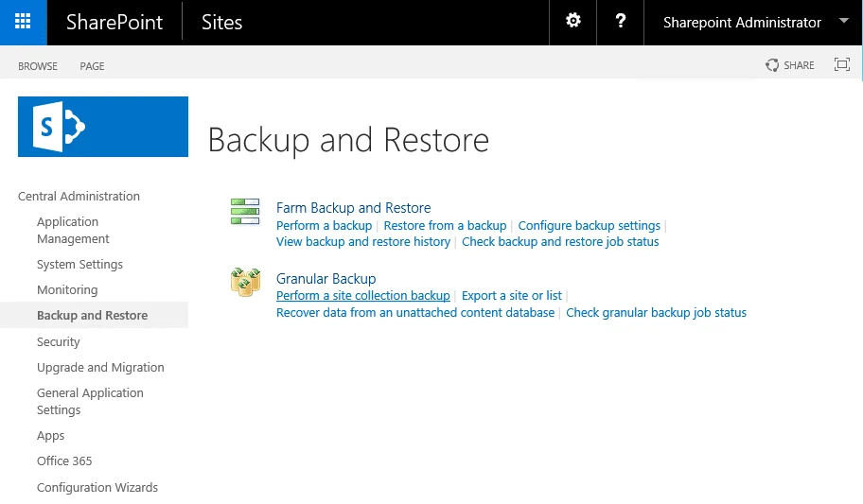Open Monitoring navigation item
This screenshot has height=504, width=863.
[67, 290]
